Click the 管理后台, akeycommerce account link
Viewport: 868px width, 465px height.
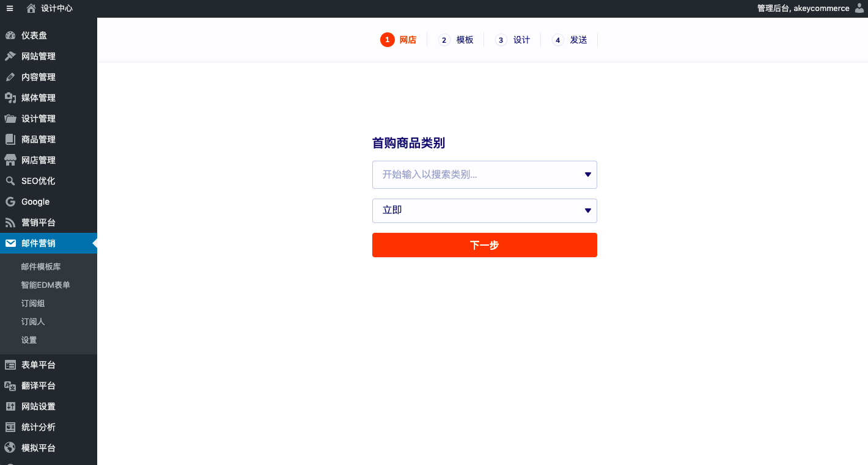click(803, 9)
